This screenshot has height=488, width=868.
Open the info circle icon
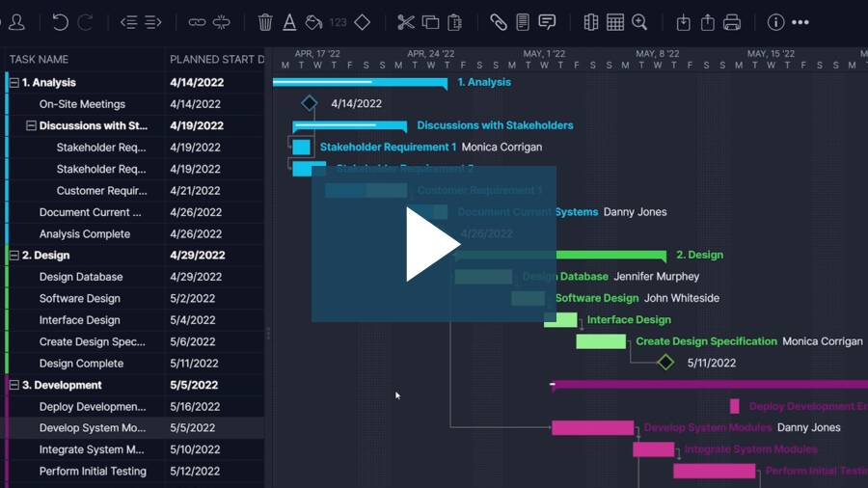(x=775, y=23)
